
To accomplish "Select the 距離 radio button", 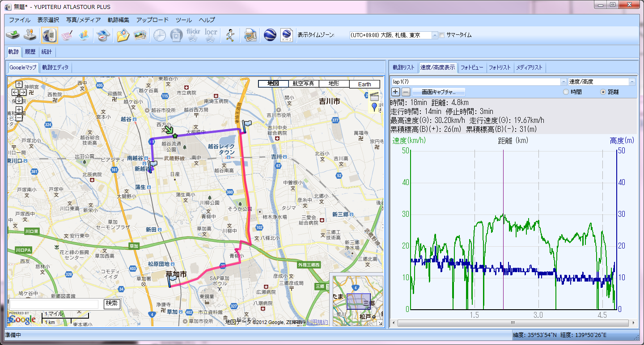I will coord(603,92).
